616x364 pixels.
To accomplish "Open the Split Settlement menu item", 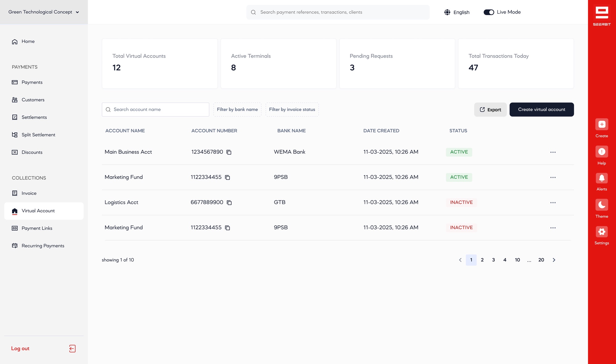I will coord(39,135).
